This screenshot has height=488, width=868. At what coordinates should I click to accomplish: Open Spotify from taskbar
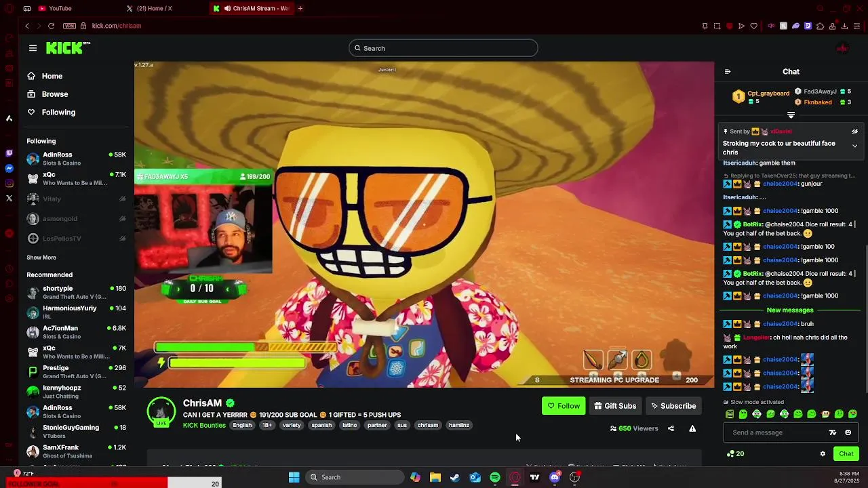click(x=495, y=477)
